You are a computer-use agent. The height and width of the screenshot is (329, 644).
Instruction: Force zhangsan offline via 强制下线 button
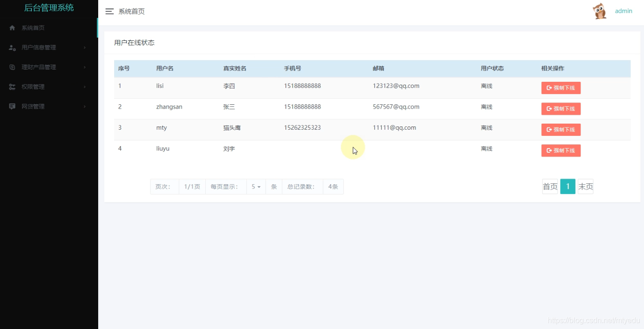(561, 109)
